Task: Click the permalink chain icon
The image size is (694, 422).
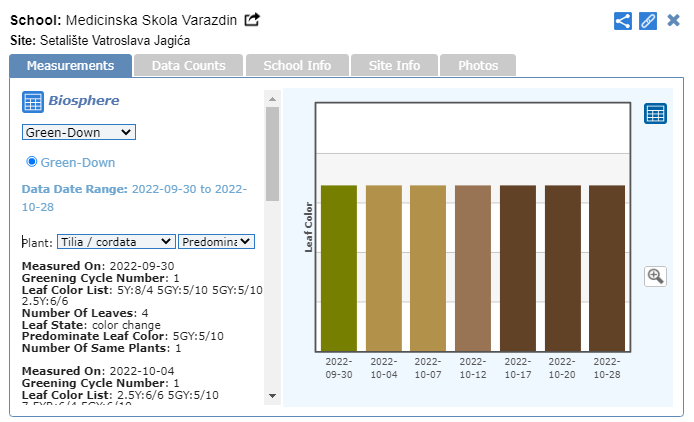Action: pos(648,20)
